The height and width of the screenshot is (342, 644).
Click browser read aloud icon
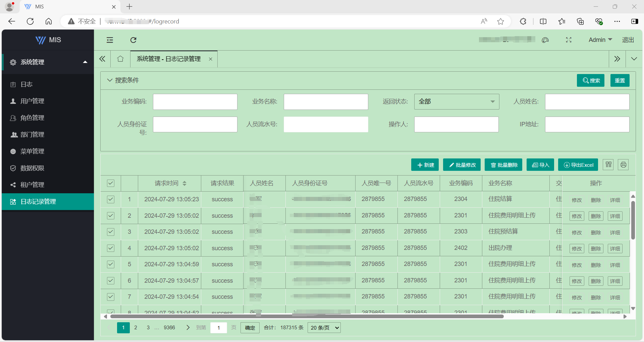pos(484,21)
